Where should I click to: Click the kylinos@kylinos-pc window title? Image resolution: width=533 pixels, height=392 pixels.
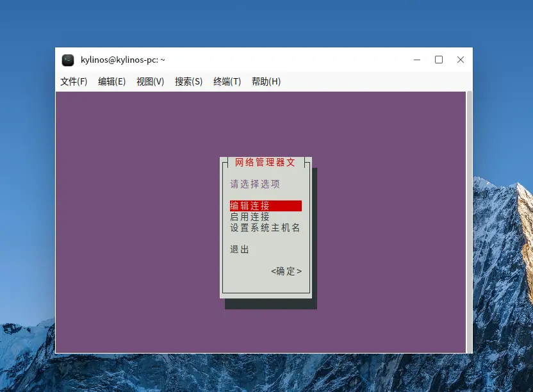coord(123,60)
